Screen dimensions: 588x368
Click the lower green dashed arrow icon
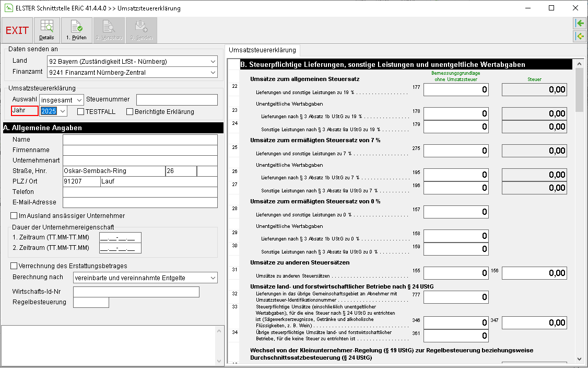(x=580, y=37)
